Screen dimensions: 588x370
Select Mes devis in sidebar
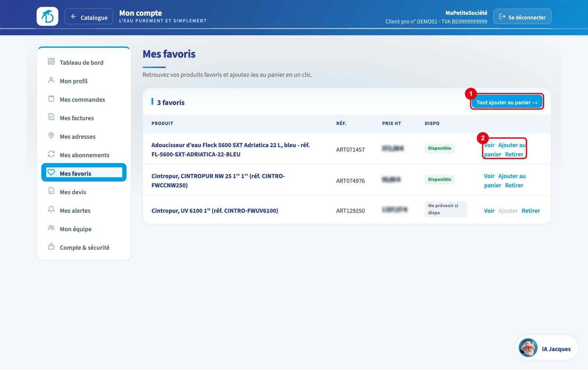(x=84, y=192)
